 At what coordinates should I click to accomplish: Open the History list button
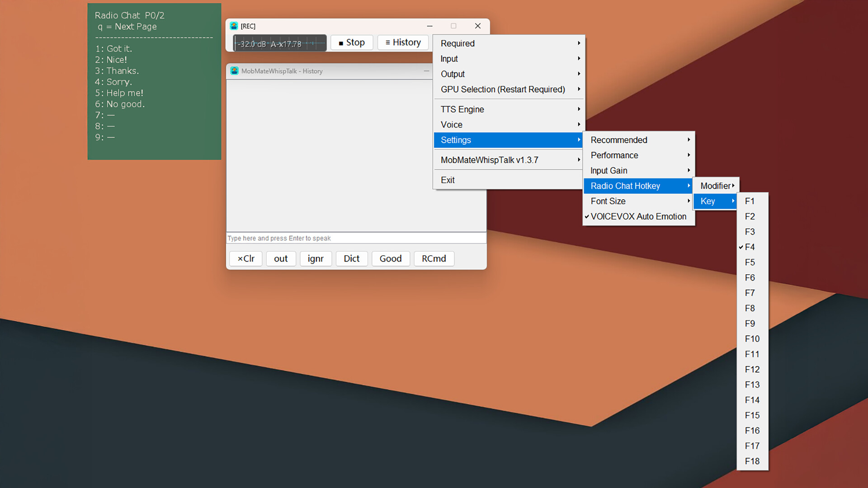tap(402, 42)
